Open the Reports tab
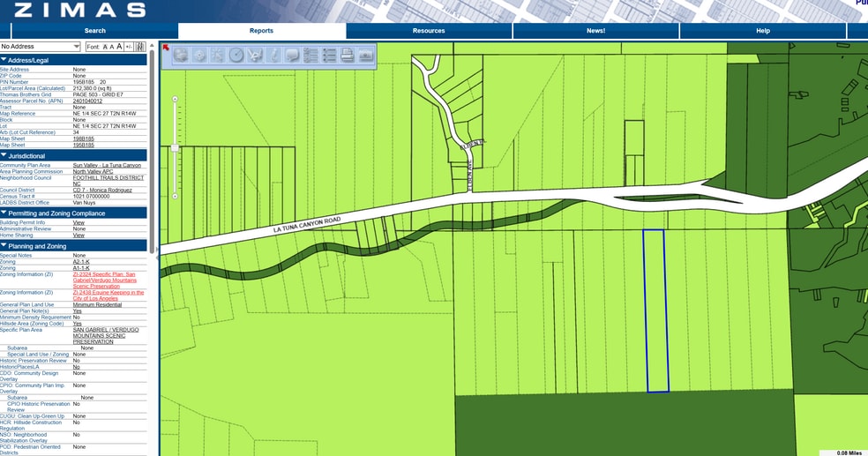Screen dimensions: 868x456 coord(262,31)
